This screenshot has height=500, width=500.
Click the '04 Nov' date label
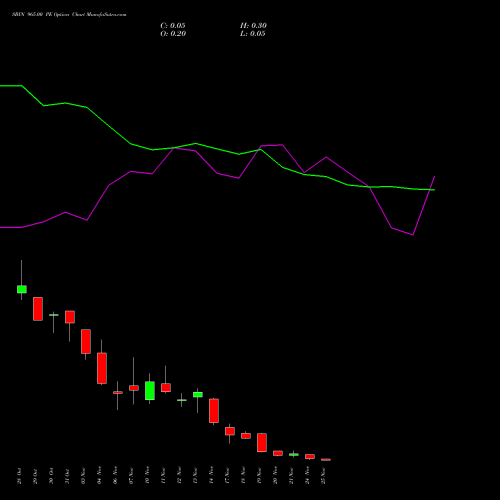click(x=99, y=476)
